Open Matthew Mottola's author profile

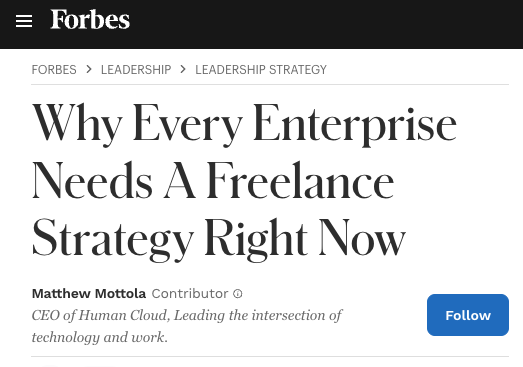(89, 294)
